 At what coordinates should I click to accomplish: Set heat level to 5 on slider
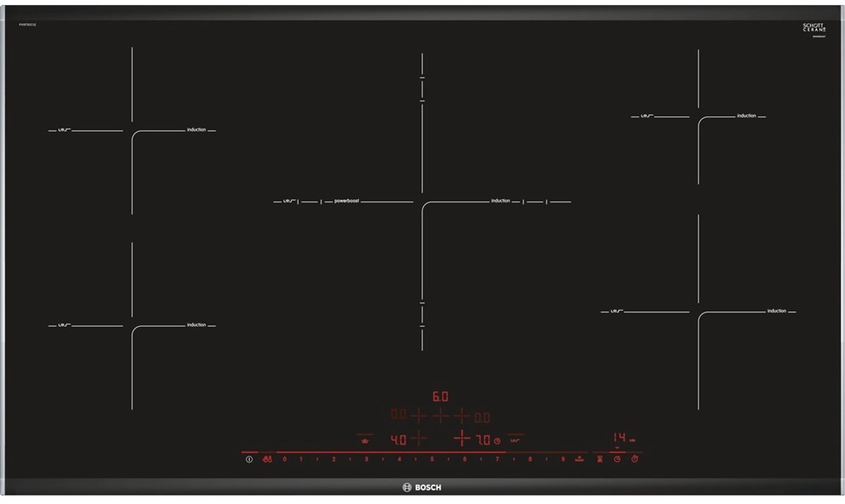pyautogui.click(x=432, y=460)
